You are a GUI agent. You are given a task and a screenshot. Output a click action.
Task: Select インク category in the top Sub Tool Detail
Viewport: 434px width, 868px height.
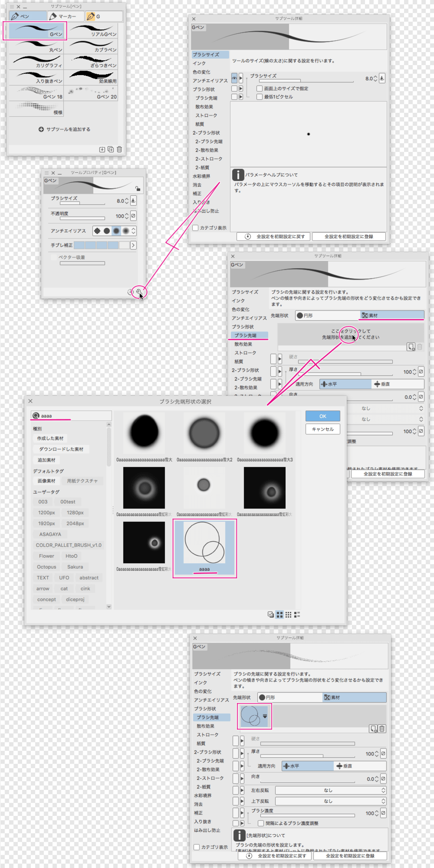pyautogui.click(x=199, y=63)
